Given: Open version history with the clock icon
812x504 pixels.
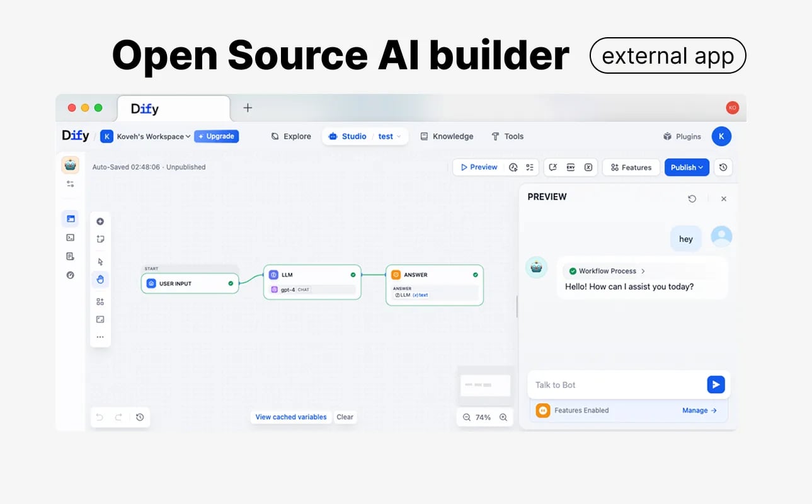Looking at the screenshot, I should pos(723,167).
